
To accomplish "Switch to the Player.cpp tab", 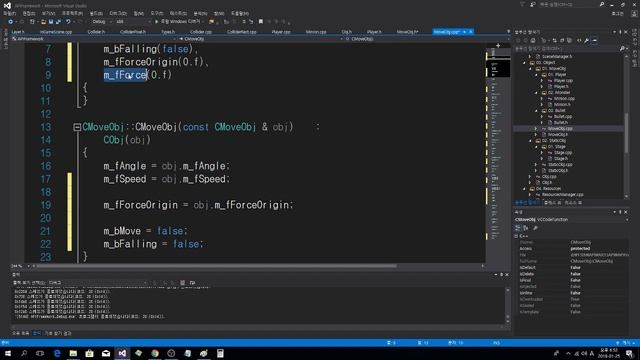I will 281,31.
